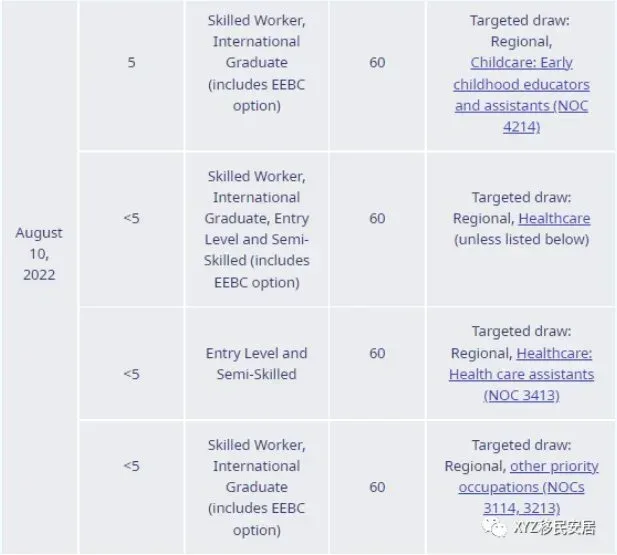The height and width of the screenshot is (555, 617).
Task: Open the Childcare early childhood educators link
Action: pos(521,95)
